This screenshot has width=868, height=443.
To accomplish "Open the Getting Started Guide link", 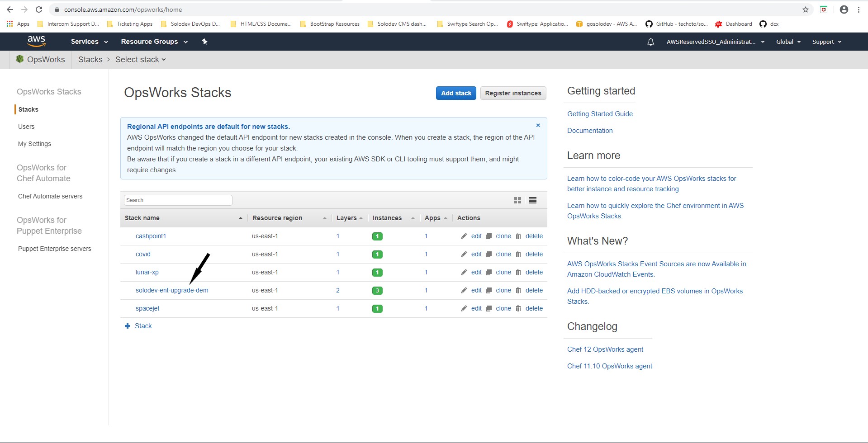I will (x=600, y=114).
